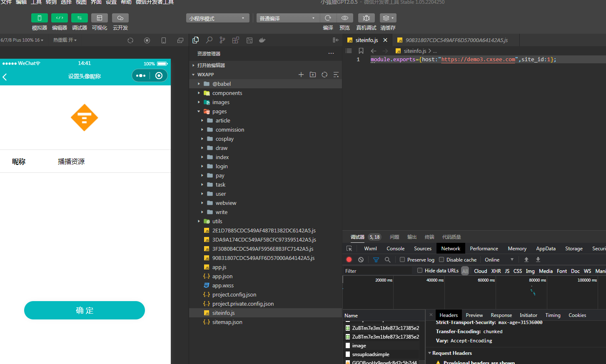Open the extensions blocks icon
The height and width of the screenshot is (364, 606).
pos(236,40)
